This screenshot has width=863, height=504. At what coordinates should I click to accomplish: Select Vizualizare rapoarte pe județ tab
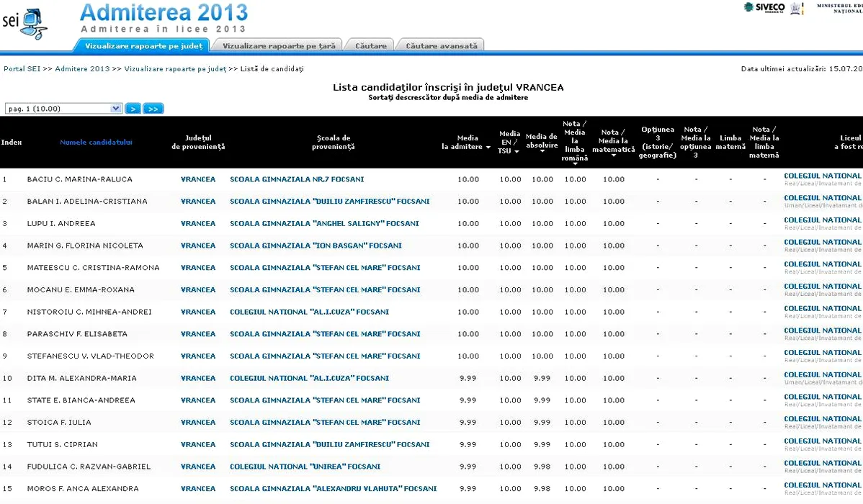143,46
